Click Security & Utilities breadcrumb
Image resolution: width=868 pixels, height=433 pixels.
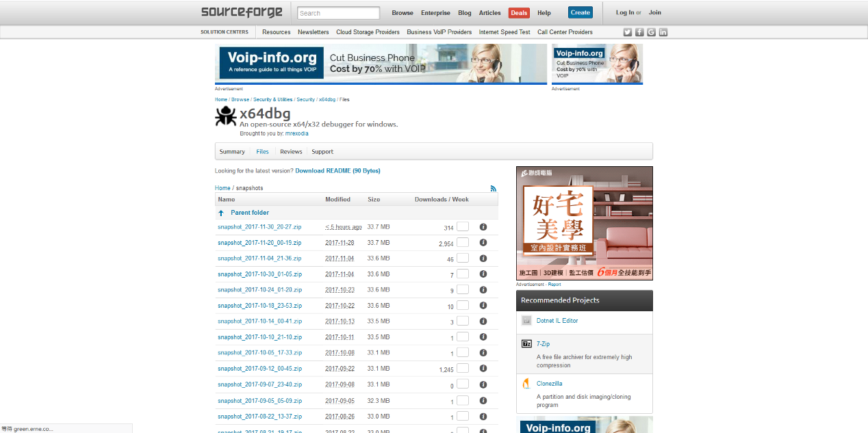[x=273, y=100]
